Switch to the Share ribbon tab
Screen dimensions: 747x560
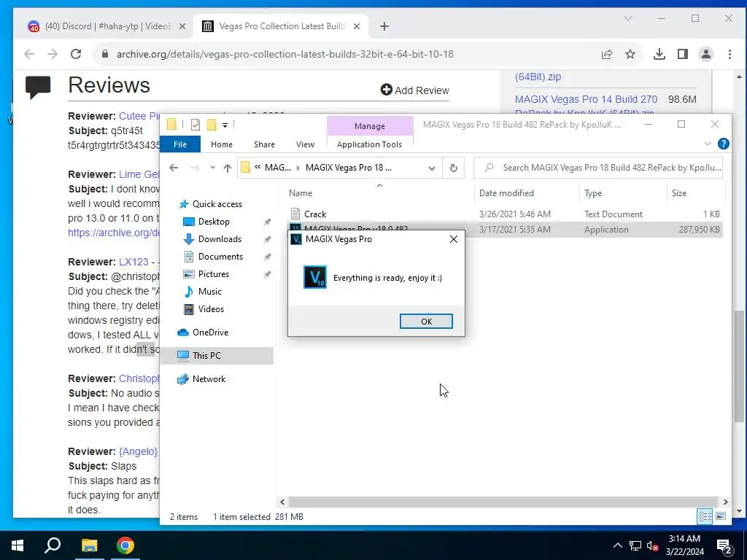[264, 144]
